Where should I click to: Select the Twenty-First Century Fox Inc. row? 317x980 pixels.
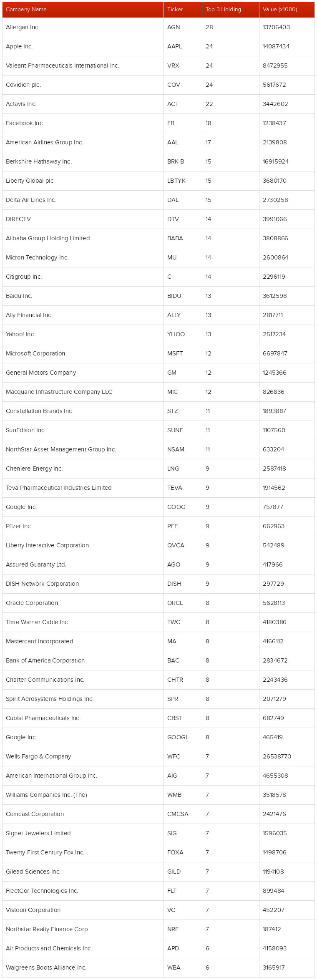[158, 852]
